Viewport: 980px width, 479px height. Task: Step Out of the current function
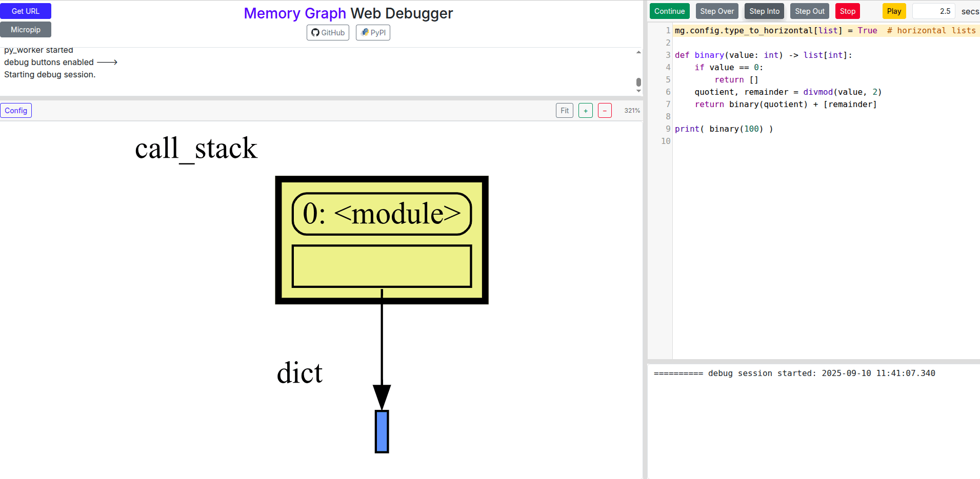(x=810, y=11)
